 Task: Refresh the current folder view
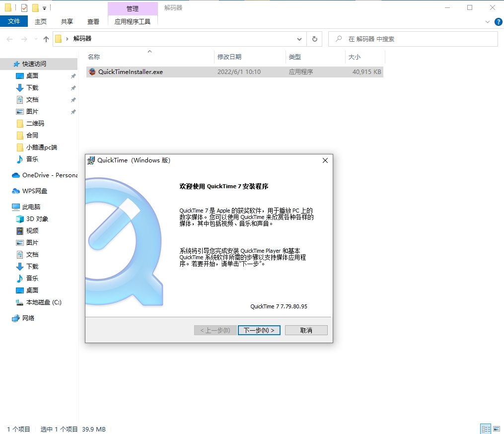315,39
